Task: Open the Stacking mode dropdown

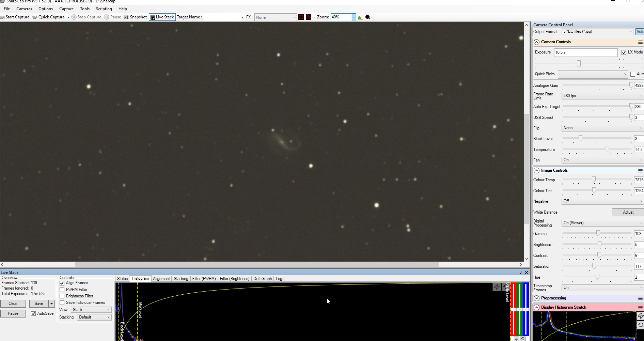Action: coord(94,317)
